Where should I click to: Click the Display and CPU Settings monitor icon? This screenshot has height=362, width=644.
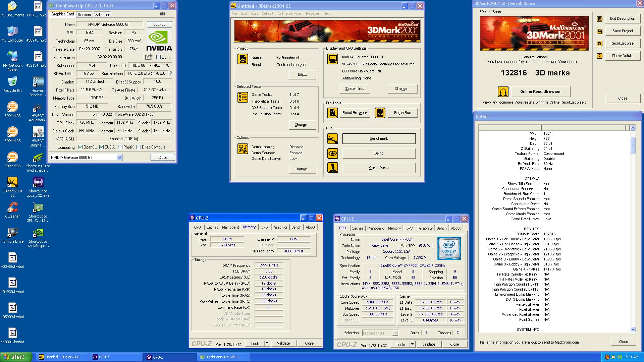(333, 59)
